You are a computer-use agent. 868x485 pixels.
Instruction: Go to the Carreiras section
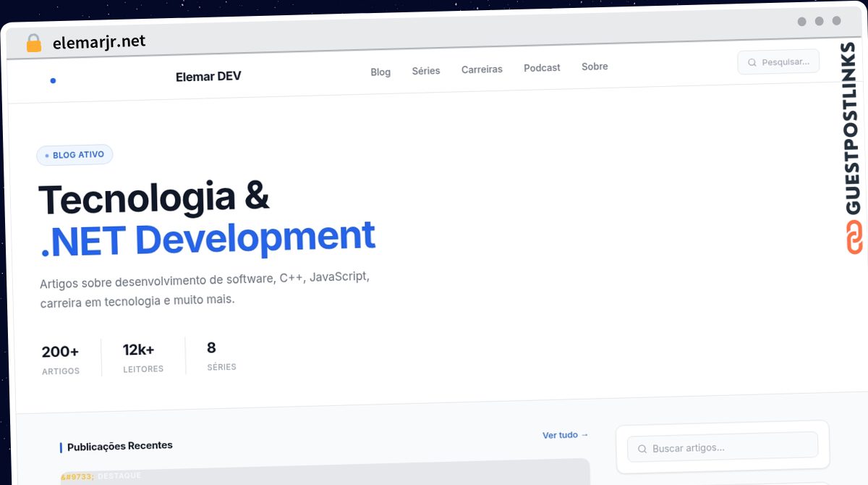click(x=482, y=69)
